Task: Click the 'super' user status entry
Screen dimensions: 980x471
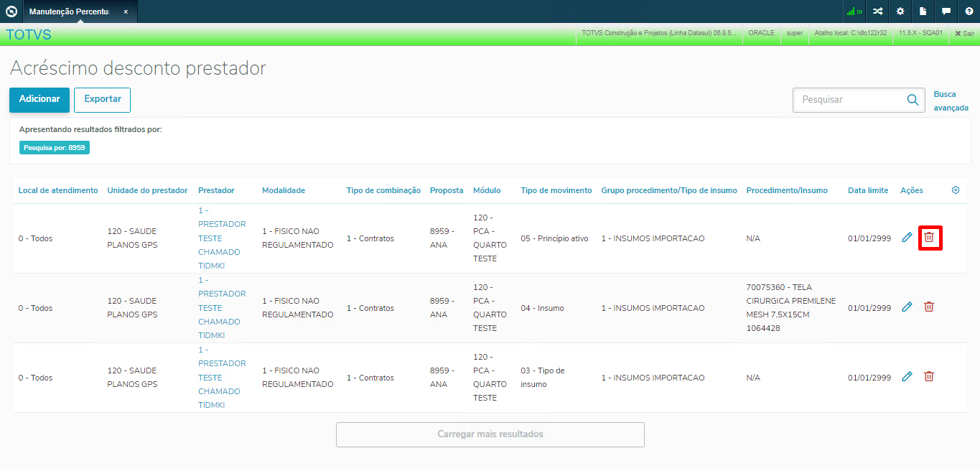Action: [x=795, y=33]
